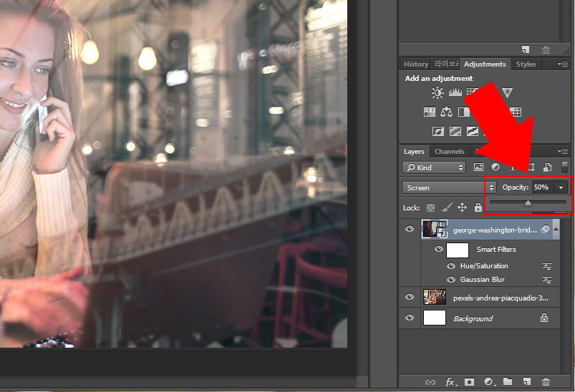The height and width of the screenshot is (392, 575).
Task: Hide the george-washington-bridge layer
Action: coord(410,229)
